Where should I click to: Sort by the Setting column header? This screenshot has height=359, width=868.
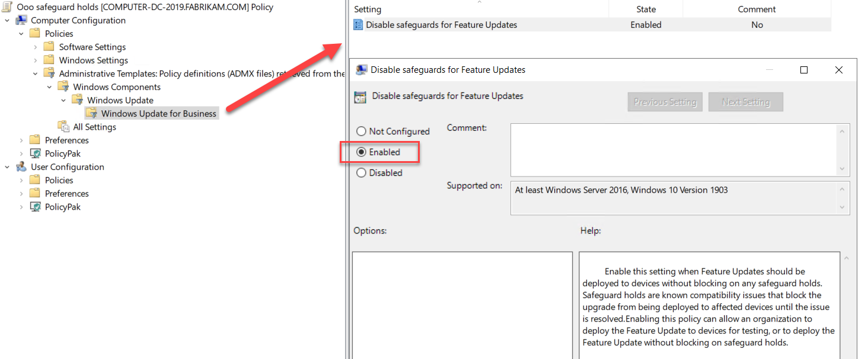[x=480, y=9]
